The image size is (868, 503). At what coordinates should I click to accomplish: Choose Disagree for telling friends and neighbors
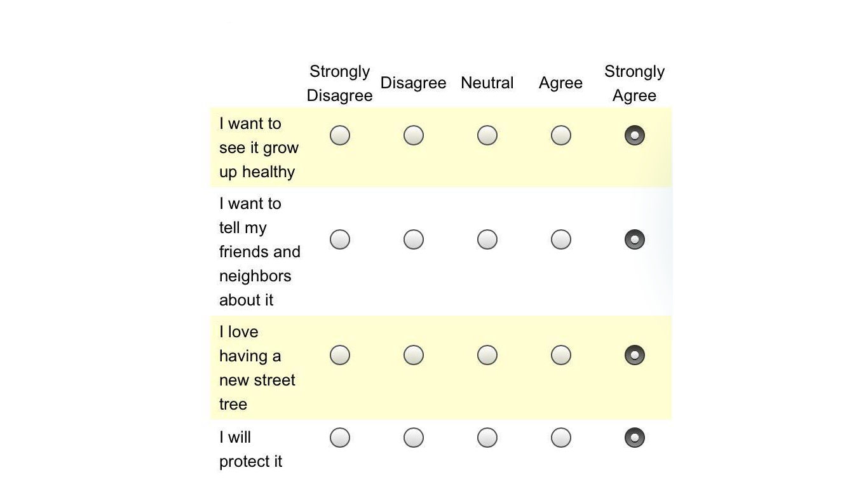pos(413,239)
